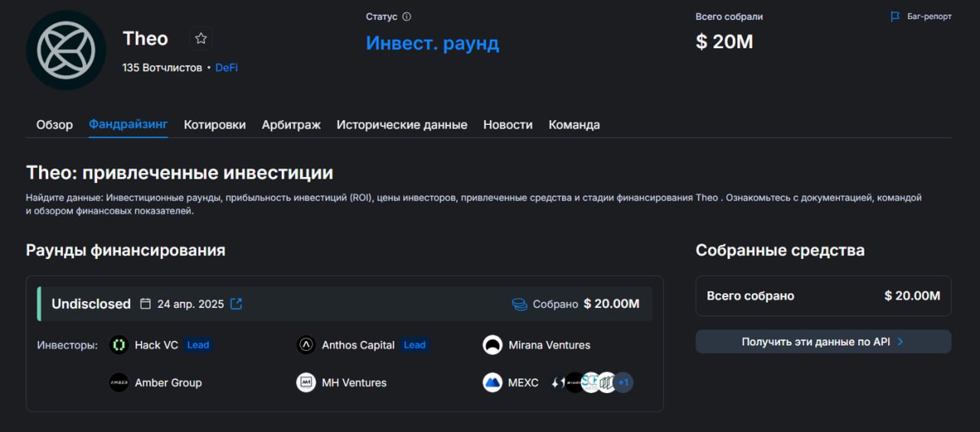Select the Арбитраж tab
Image resolution: width=980 pixels, height=432 pixels.
tap(291, 125)
